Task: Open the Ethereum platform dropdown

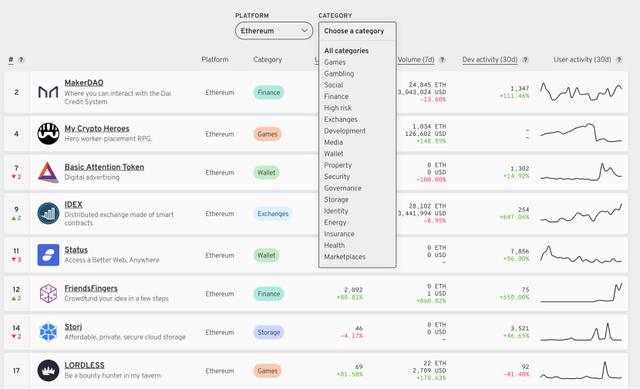Action: pos(274,31)
